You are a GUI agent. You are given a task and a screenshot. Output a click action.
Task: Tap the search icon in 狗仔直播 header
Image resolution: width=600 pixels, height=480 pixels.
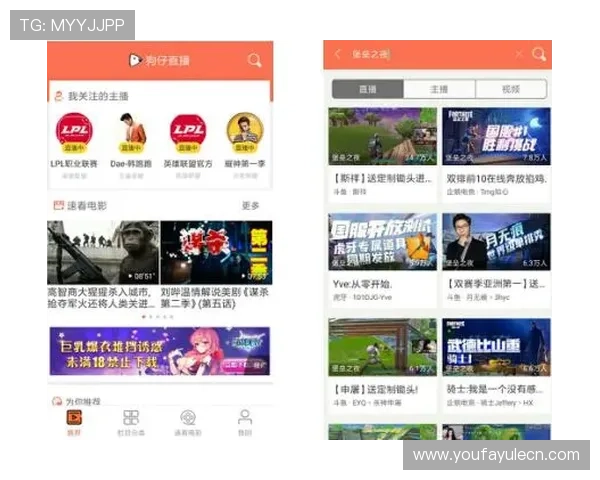254,60
